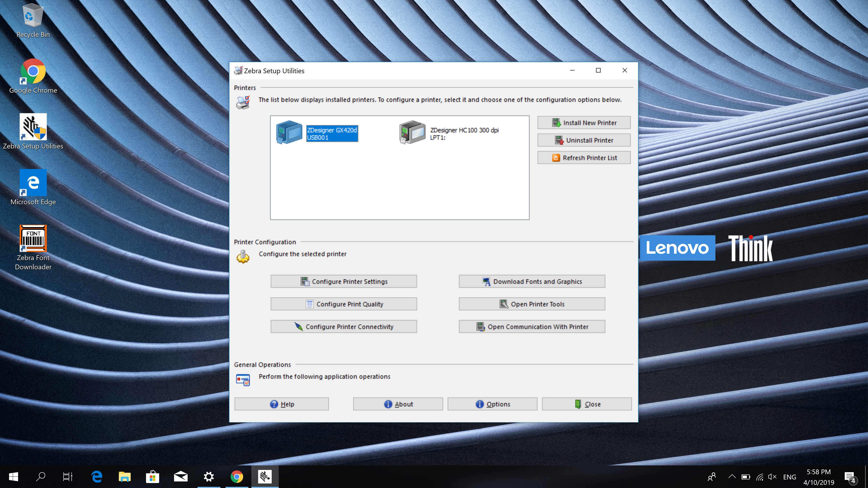Open Microsoft Edge desktop shortcut
Viewport: 868px width, 488px height.
tap(33, 188)
